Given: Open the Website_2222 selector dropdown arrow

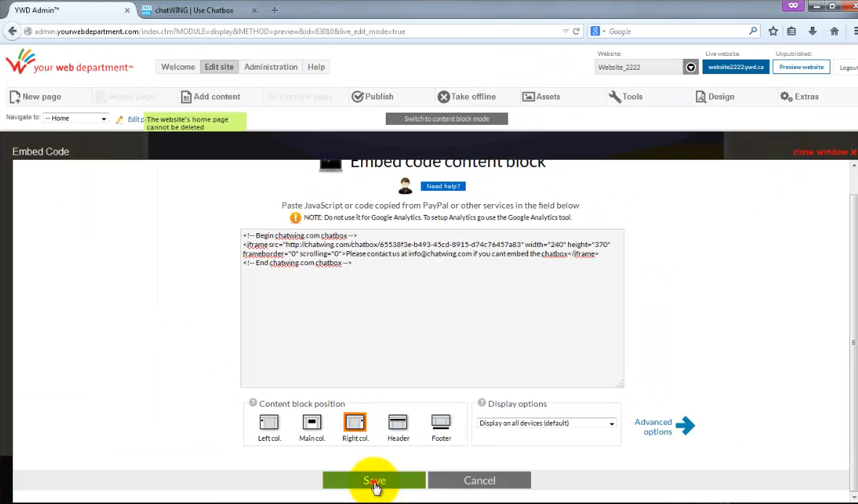Looking at the screenshot, I should (x=691, y=68).
